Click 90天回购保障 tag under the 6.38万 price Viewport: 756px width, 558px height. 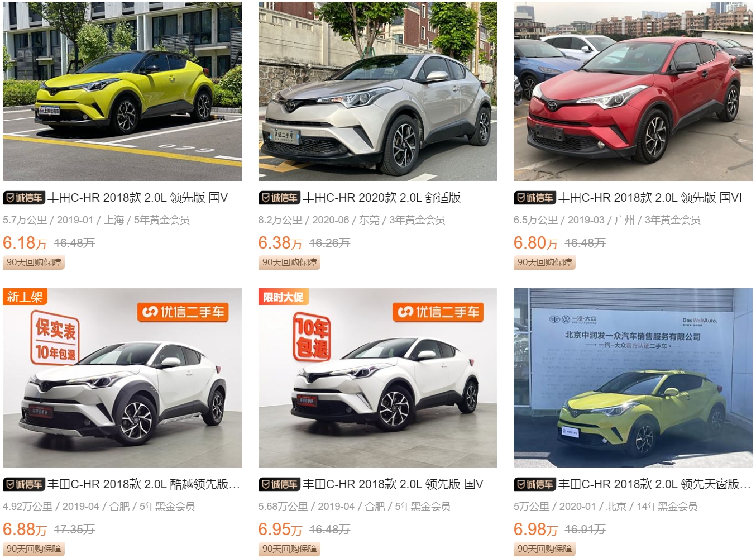tap(289, 263)
